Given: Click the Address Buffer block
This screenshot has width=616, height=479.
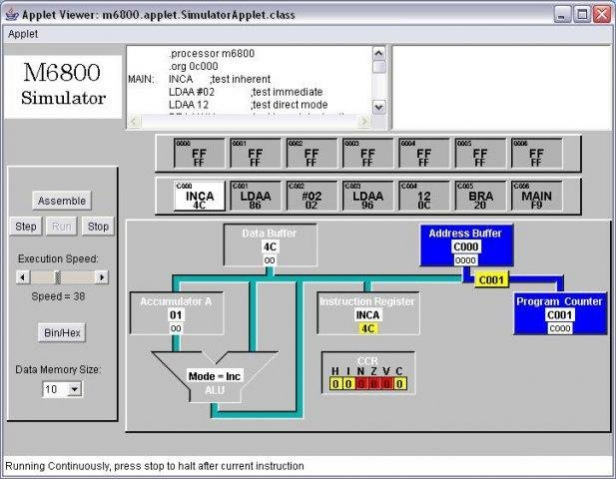Looking at the screenshot, I should [x=466, y=246].
